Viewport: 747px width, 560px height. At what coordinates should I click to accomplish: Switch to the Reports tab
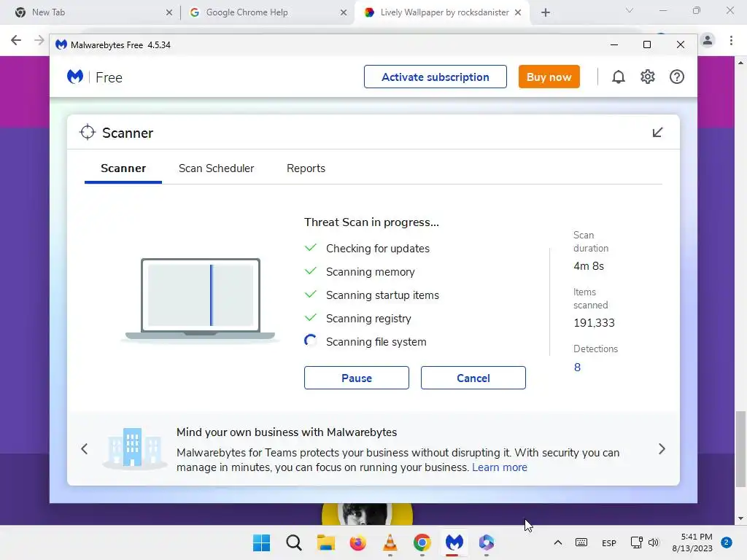tap(306, 168)
